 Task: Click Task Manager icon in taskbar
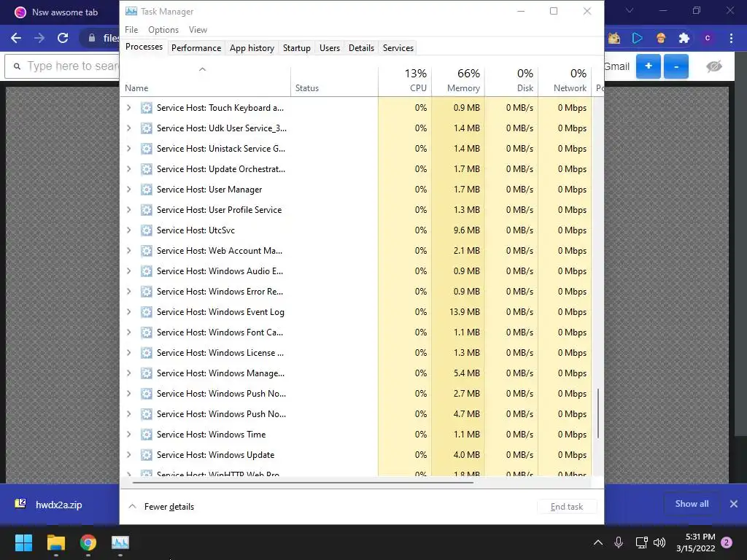tap(120, 542)
